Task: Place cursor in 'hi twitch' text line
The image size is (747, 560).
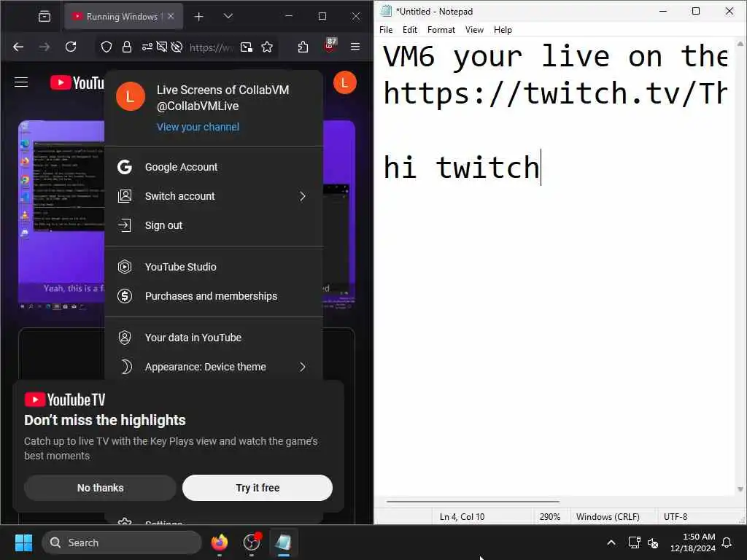Action: coord(461,167)
